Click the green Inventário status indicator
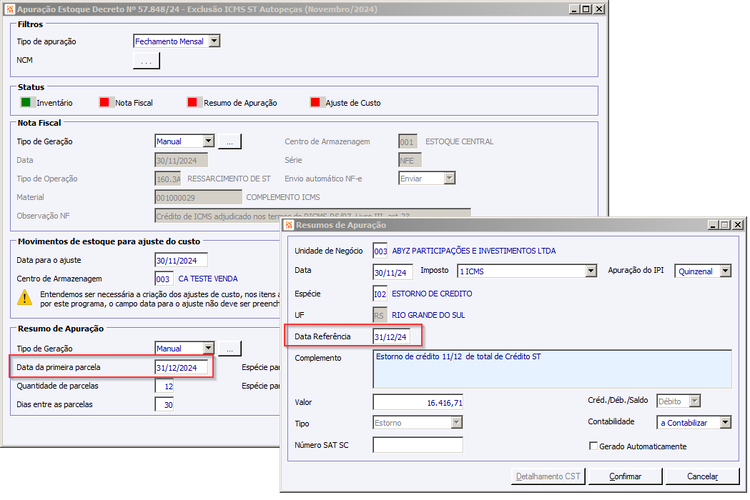The image size is (750, 500). click(26, 102)
